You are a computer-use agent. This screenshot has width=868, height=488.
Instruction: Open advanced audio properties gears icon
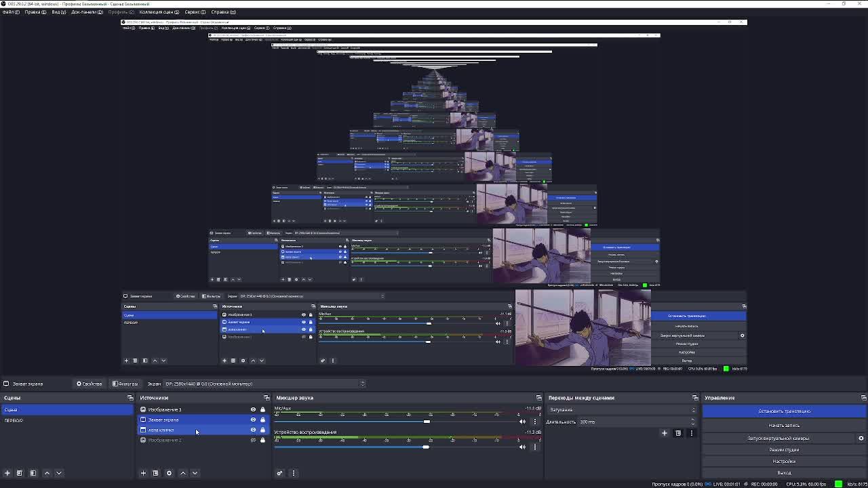coord(279,473)
